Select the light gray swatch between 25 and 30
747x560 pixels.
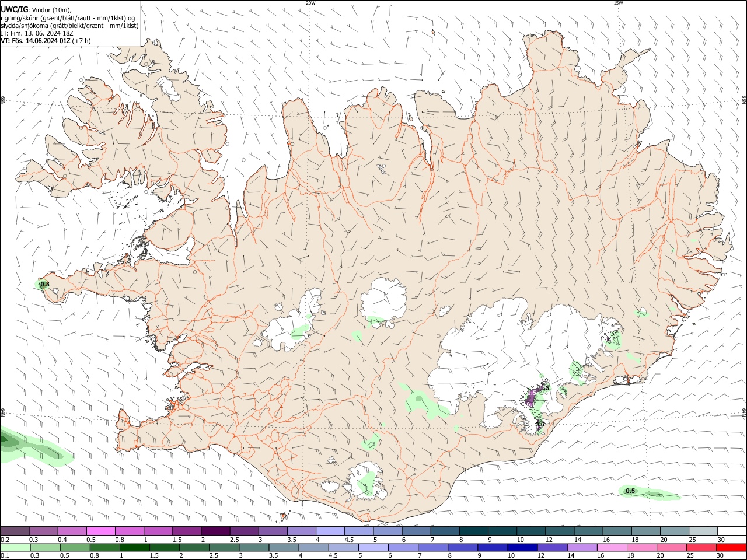[x=703, y=531]
